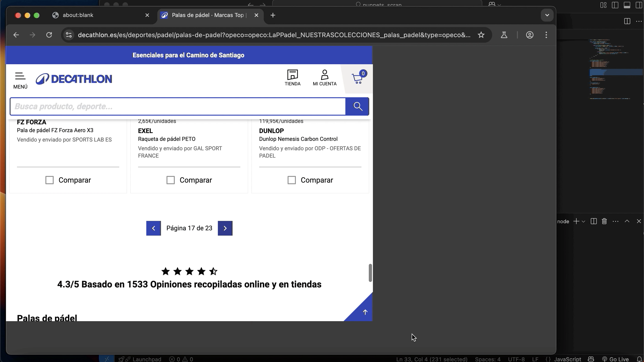Tick Comparar checkbox for FZ Forza

click(x=50, y=180)
